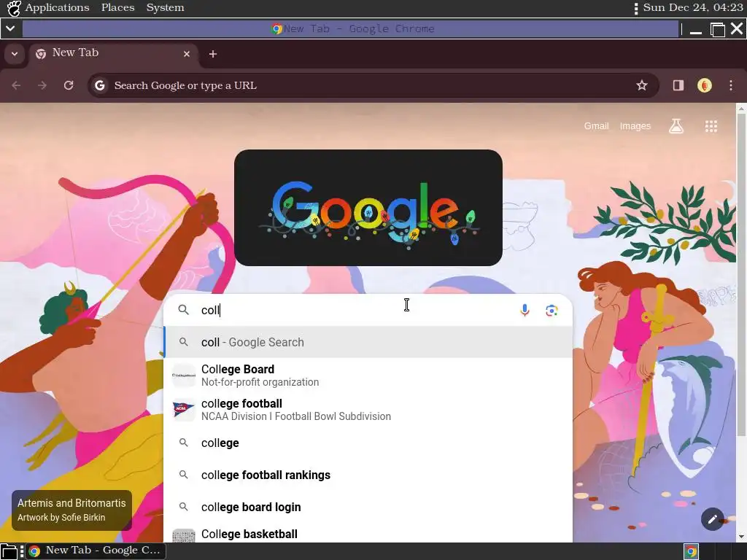Pick 'college board login' suggestion

pos(368,507)
